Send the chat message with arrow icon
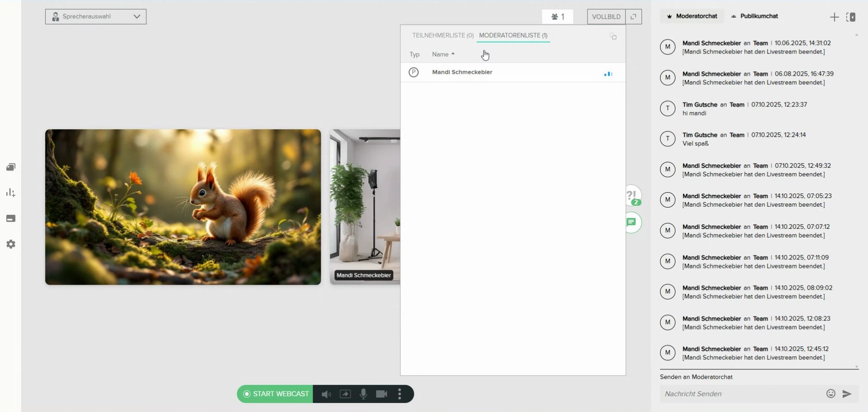Screen dimensions: 868x412 click(x=847, y=394)
